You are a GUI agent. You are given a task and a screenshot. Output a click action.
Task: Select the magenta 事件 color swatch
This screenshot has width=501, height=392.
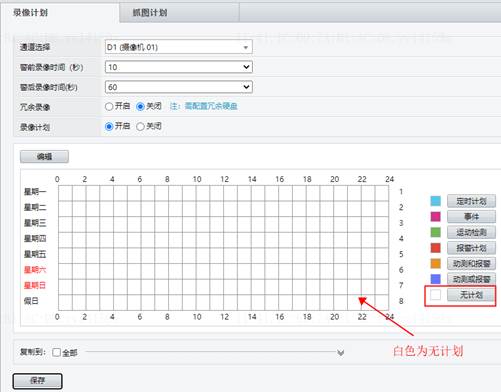coord(435,217)
